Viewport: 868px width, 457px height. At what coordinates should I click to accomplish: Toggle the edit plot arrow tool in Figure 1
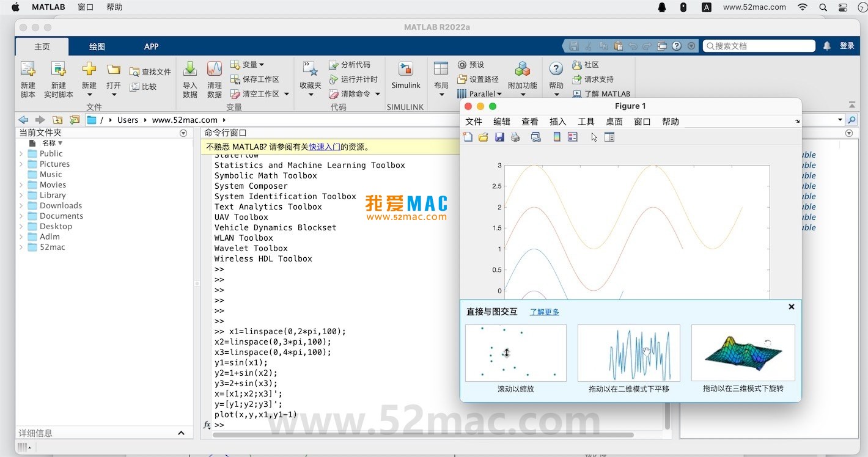pos(594,137)
